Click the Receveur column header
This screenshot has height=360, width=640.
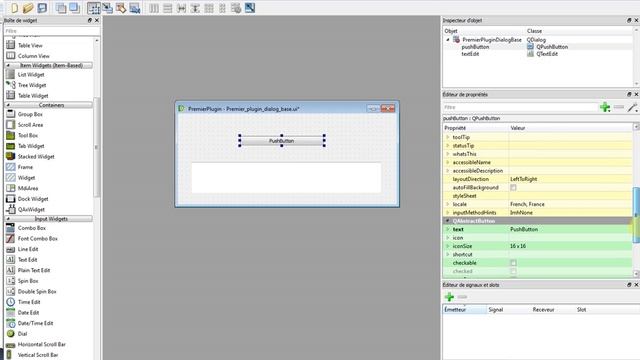click(553, 309)
